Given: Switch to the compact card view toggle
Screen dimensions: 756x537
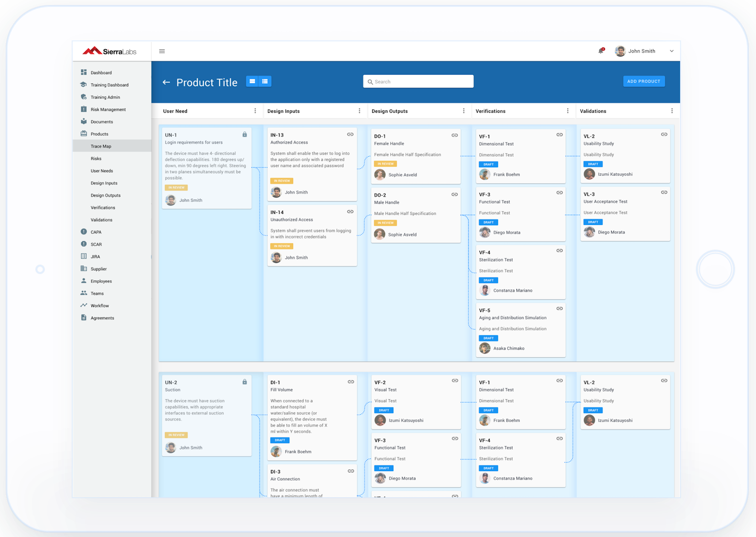Looking at the screenshot, I should (x=252, y=82).
